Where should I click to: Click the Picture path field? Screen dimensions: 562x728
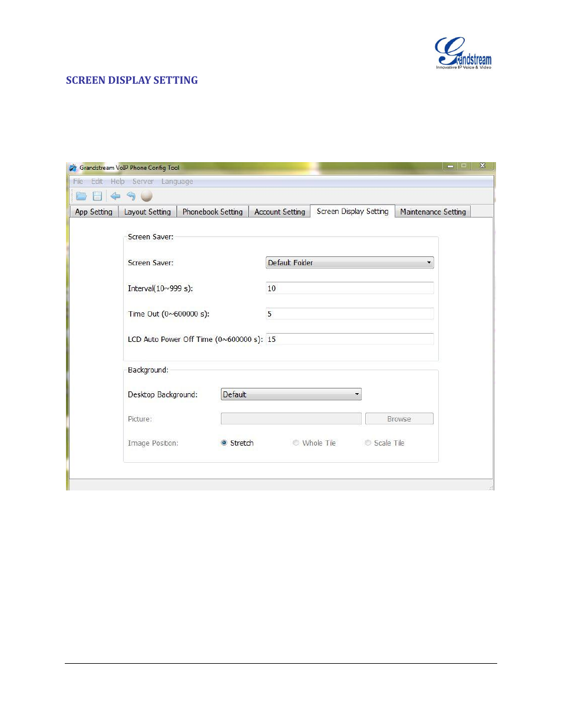[291, 419]
